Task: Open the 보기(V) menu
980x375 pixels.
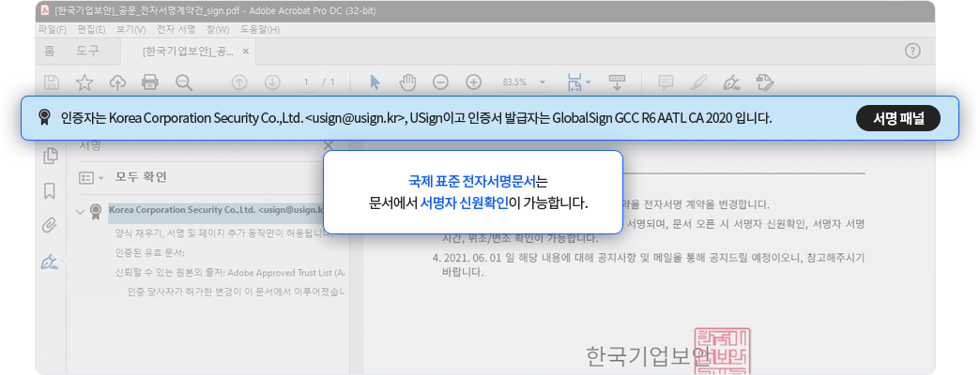Action: click(x=130, y=29)
